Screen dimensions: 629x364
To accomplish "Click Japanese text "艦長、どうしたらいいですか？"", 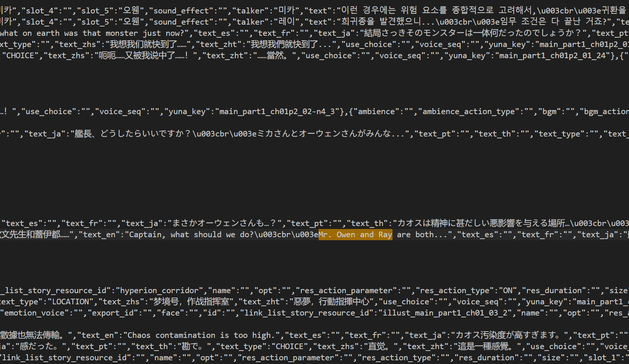I will pyautogui.click(x=133, y=134).
